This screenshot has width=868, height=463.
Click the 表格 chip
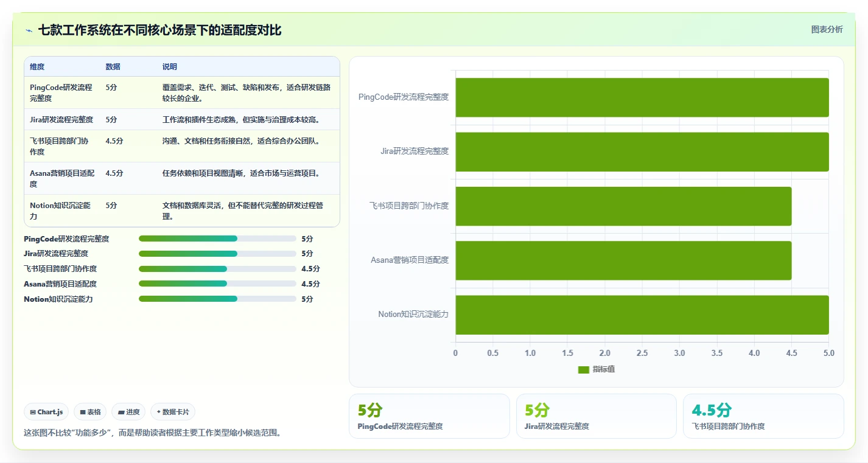(x=90, y=412)
